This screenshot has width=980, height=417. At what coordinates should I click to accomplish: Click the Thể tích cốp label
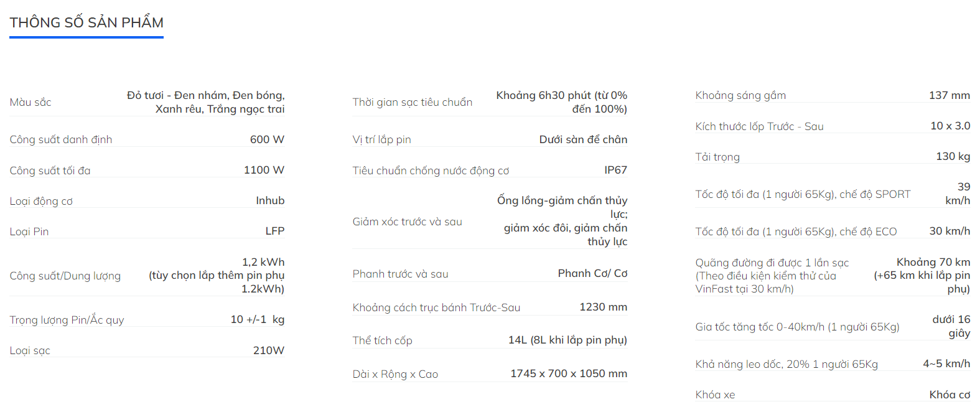pyautogui.click(x=382, y=340)
